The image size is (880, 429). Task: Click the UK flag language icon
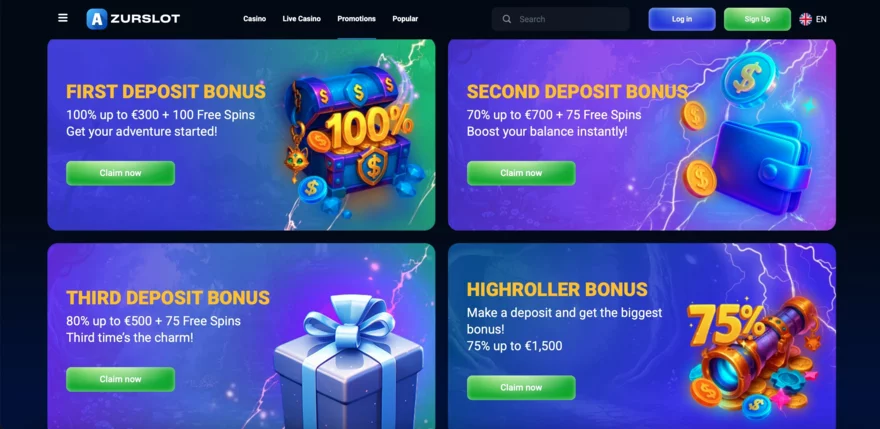[805, 19]
